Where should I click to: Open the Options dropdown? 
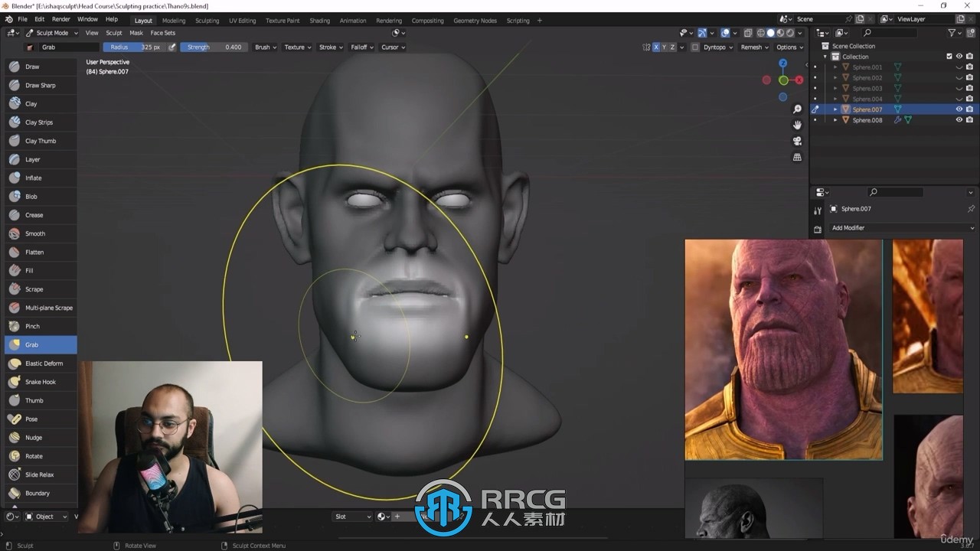tap(790, 47)
